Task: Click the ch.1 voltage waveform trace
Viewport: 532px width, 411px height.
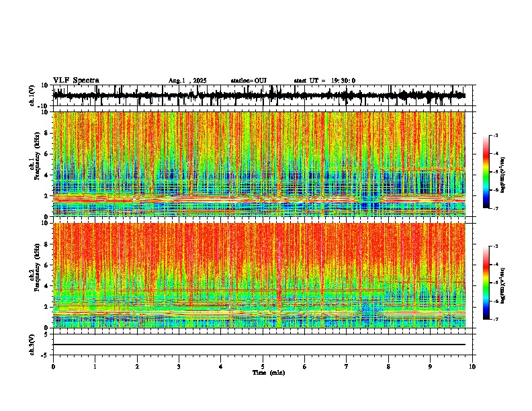Action: 259,95
